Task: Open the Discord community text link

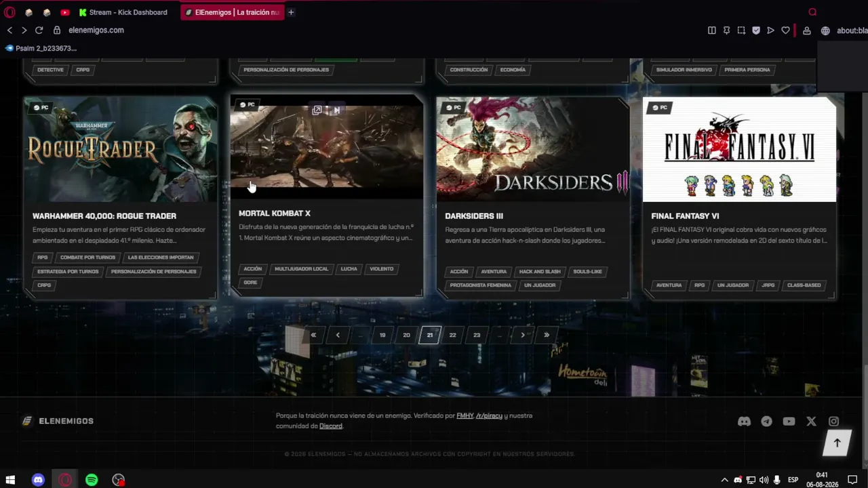Action: coord(331,426)
